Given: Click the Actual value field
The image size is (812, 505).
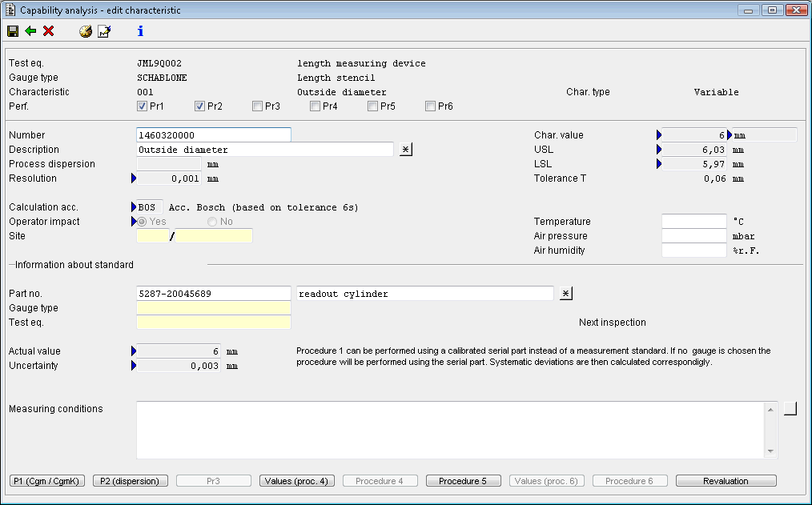Looking at the screenshot, I should pos(179,351).
